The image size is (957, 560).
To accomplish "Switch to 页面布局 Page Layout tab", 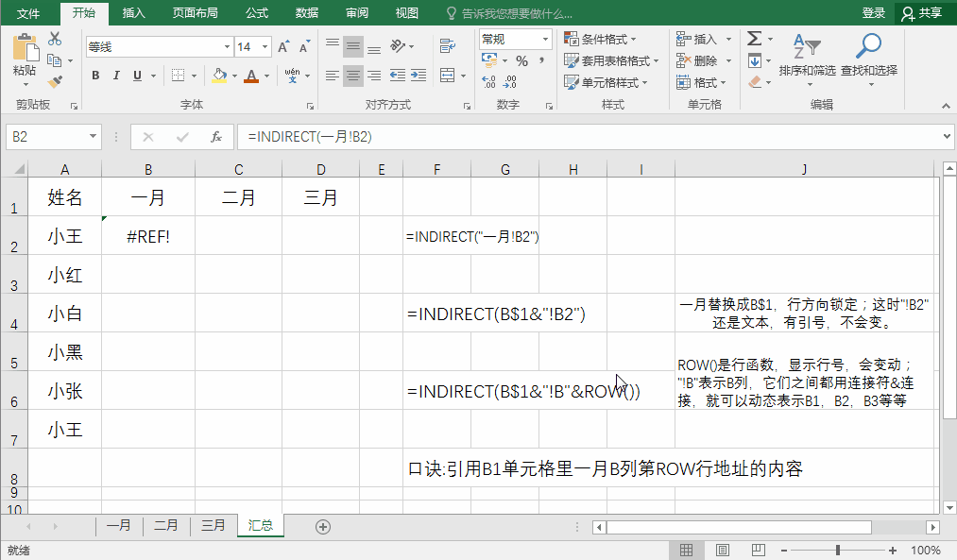I will (x=195, y=13).
